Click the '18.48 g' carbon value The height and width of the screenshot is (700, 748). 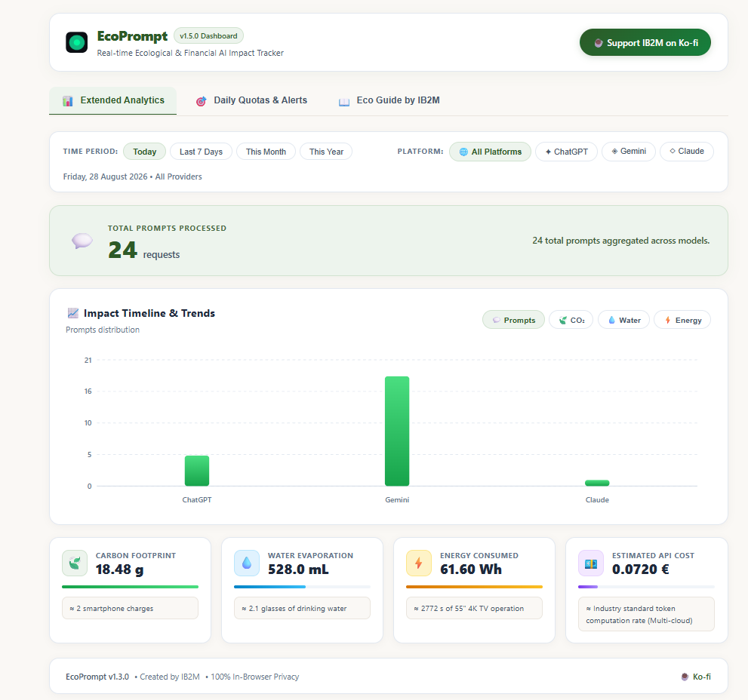(119, 570)
